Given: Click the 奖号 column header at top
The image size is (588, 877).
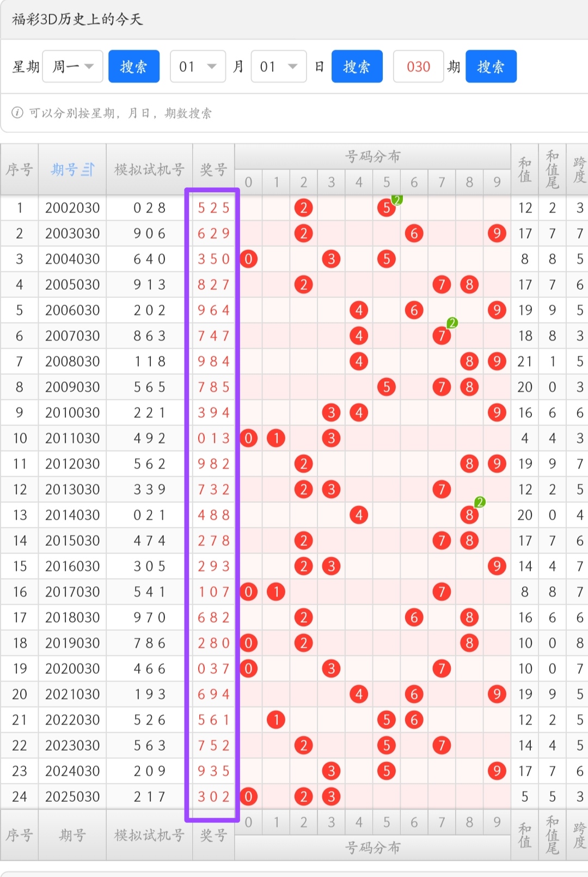Looking at the screenshot, I should [213, 170].
